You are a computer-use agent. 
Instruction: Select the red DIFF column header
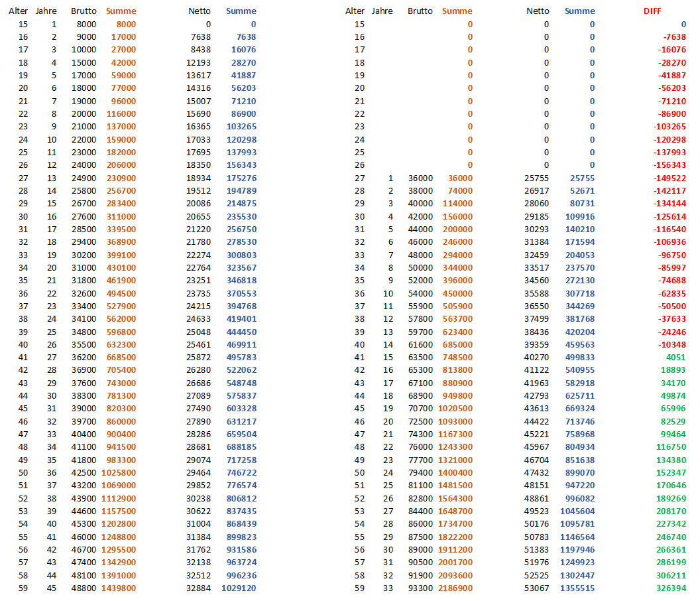[652, 11]
